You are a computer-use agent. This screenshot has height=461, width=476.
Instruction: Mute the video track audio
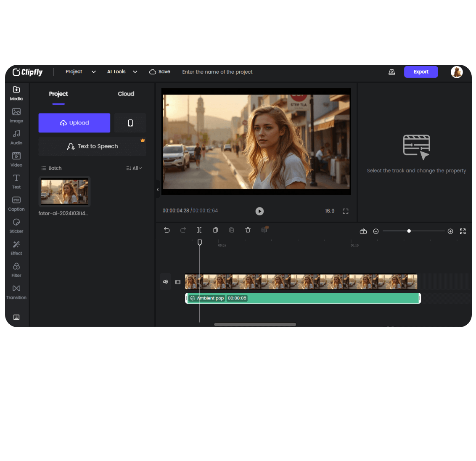point(165,282)
